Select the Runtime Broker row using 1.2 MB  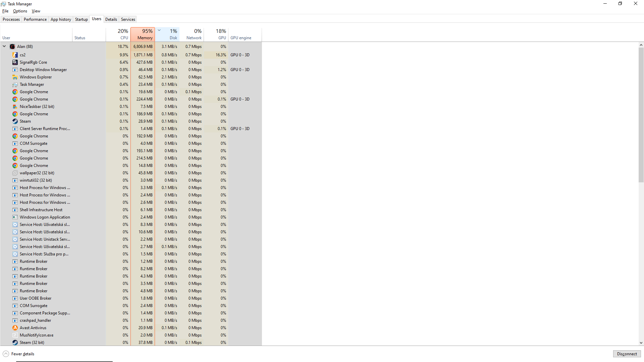coord(131,261)
